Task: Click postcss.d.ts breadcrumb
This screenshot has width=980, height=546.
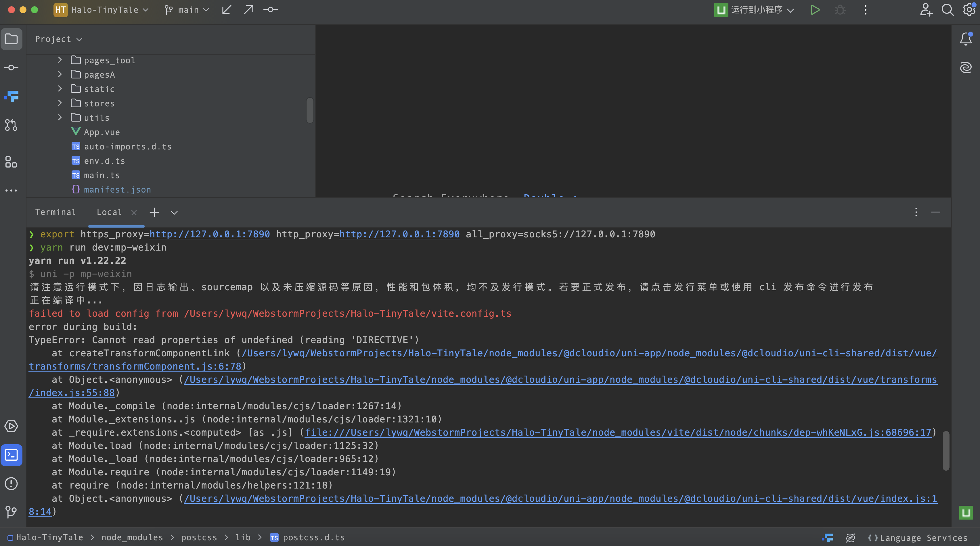Action: click(307, 538)
